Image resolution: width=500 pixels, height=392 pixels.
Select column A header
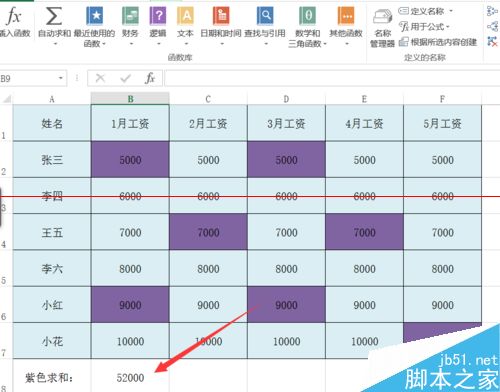pyautogui.click(x=52, y=99)
